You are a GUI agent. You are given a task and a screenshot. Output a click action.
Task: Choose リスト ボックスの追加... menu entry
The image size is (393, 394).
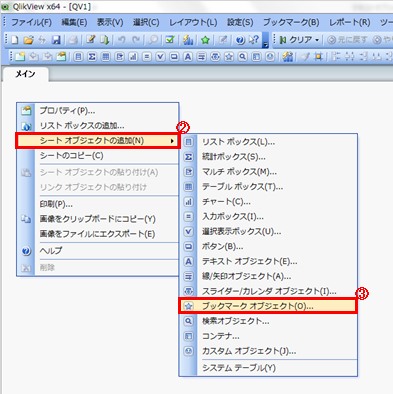pyautogui.click(x=98, y=126)
